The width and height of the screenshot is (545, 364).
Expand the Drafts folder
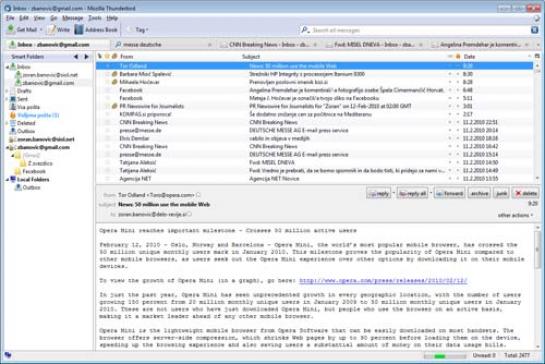pos(7,91)
